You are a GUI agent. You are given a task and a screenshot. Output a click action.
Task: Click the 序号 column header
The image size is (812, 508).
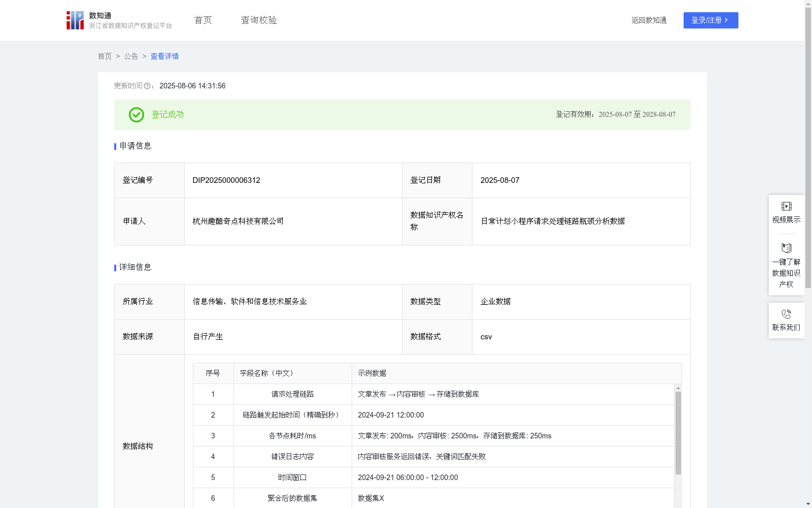point(213,373)
